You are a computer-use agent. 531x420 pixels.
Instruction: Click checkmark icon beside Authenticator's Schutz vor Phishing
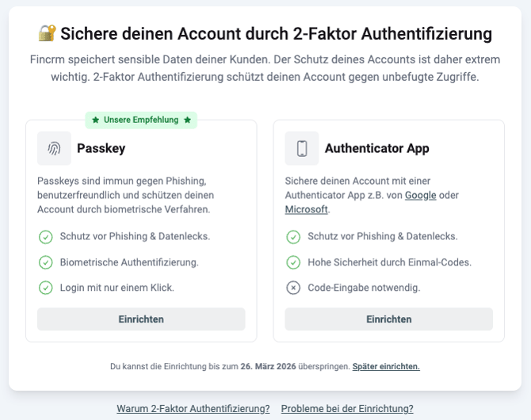pos(293,236)
